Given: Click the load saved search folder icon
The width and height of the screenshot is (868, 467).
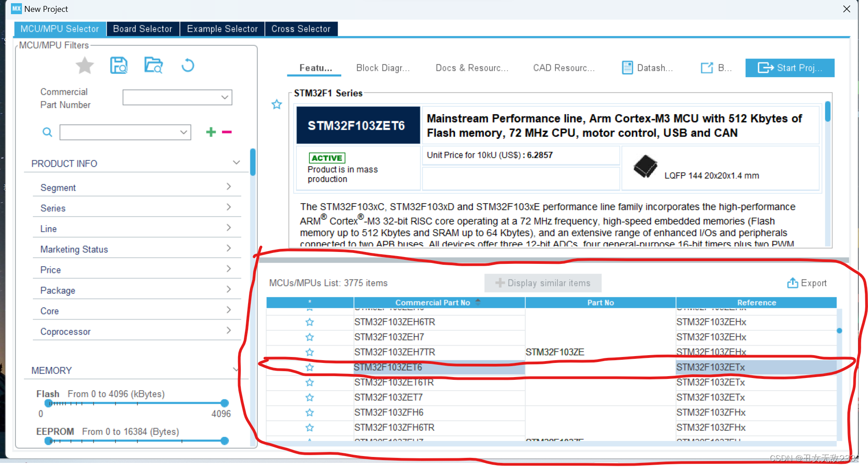Looking at the screenshot, I should click(x=153, y=66).
